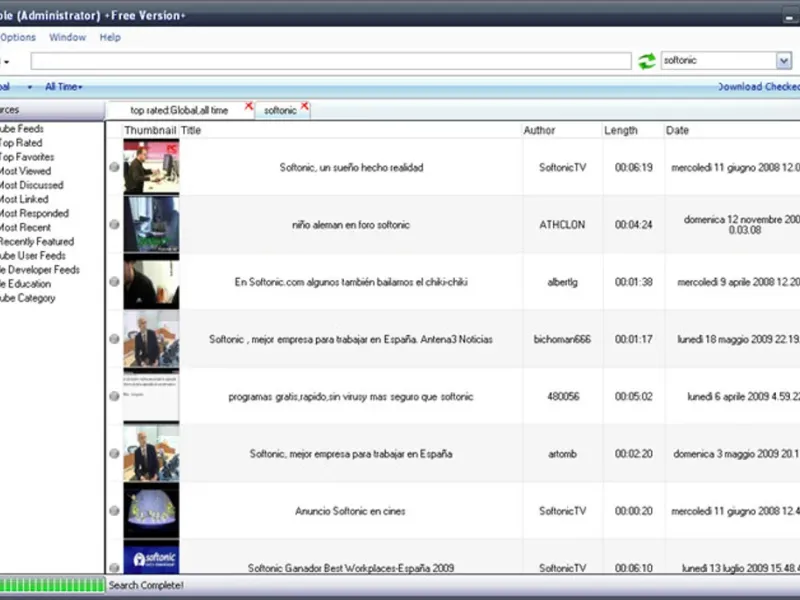
Task: Close the softonic tab with red X
Action: coord(305,106)
